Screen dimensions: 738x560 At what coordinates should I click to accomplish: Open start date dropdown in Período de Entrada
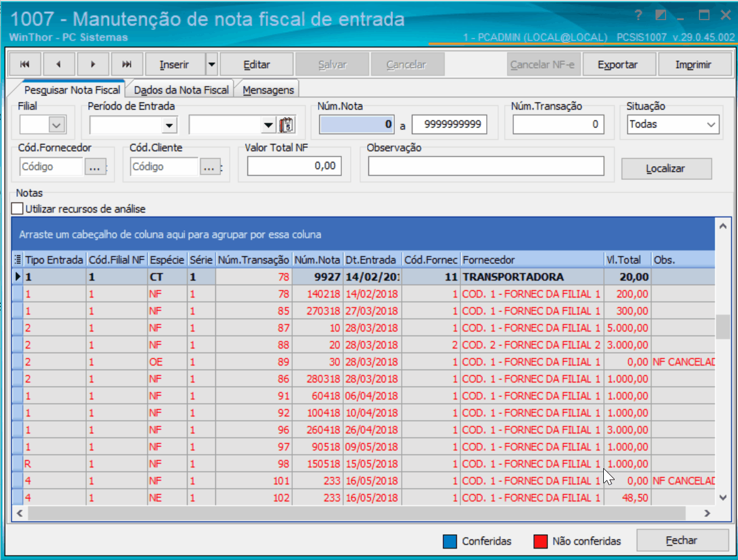click(x=169, y=125)
